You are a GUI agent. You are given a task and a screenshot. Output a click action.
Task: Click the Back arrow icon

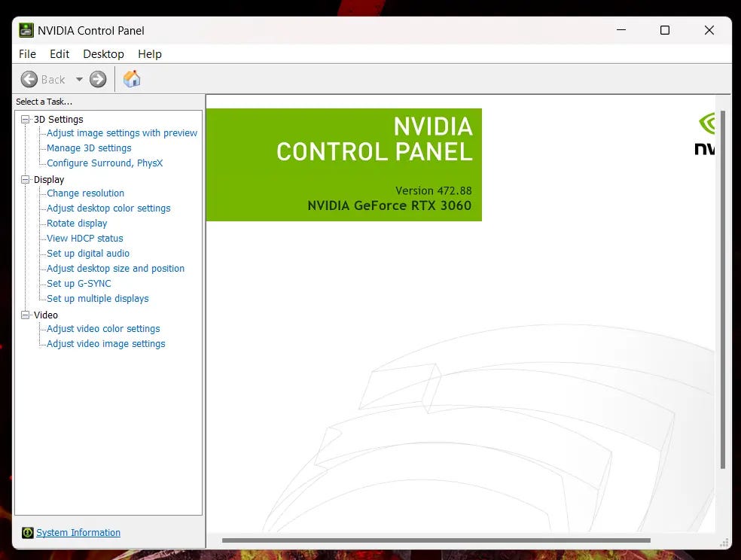[29, 79]
